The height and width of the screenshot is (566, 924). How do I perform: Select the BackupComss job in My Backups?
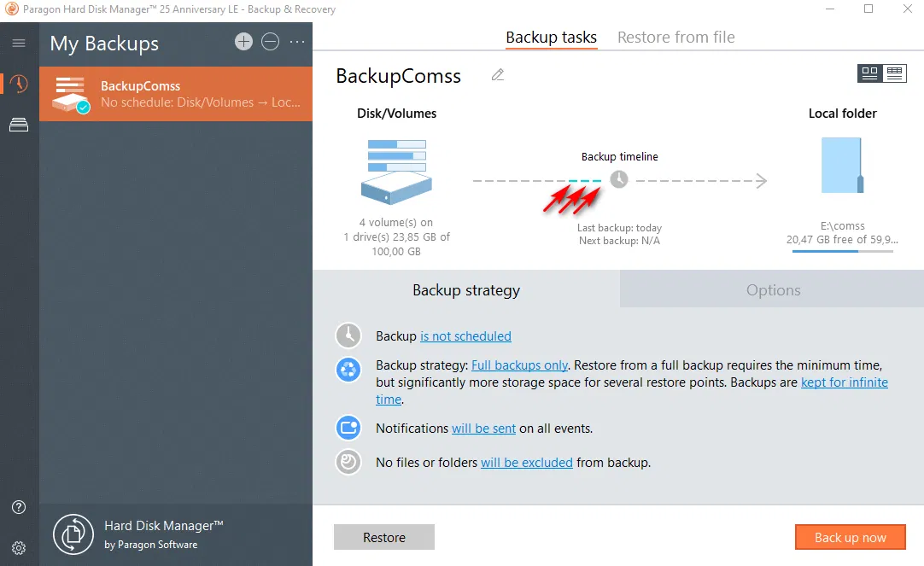tap(176, 94)
